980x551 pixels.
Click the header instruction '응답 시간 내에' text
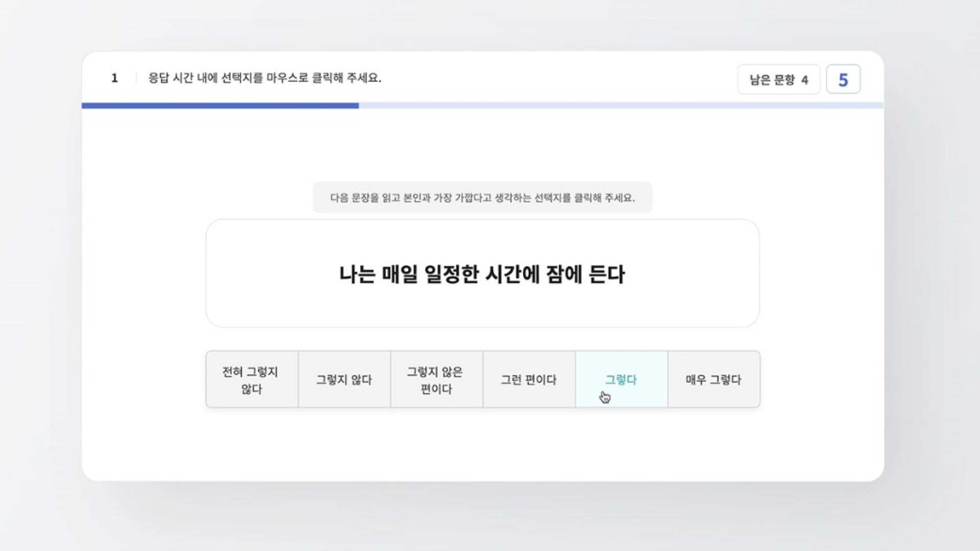tap(182, 78)
